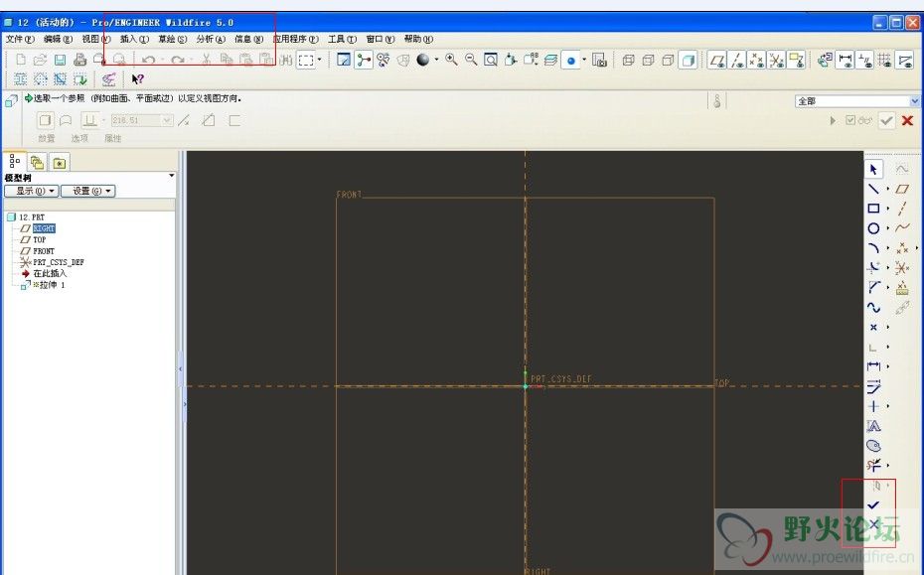Cancel the extrude feature with red X
This screenshot has height=575, width=924.
click(907, 121)
